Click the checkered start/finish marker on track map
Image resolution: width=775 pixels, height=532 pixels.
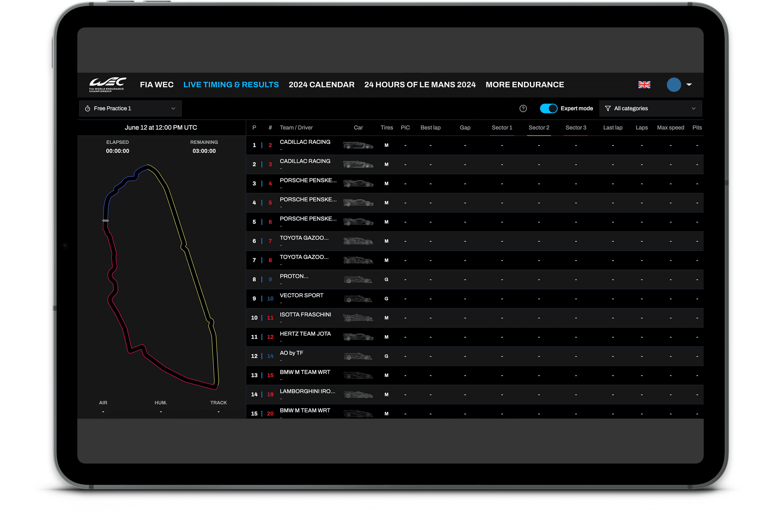[105, 220]
